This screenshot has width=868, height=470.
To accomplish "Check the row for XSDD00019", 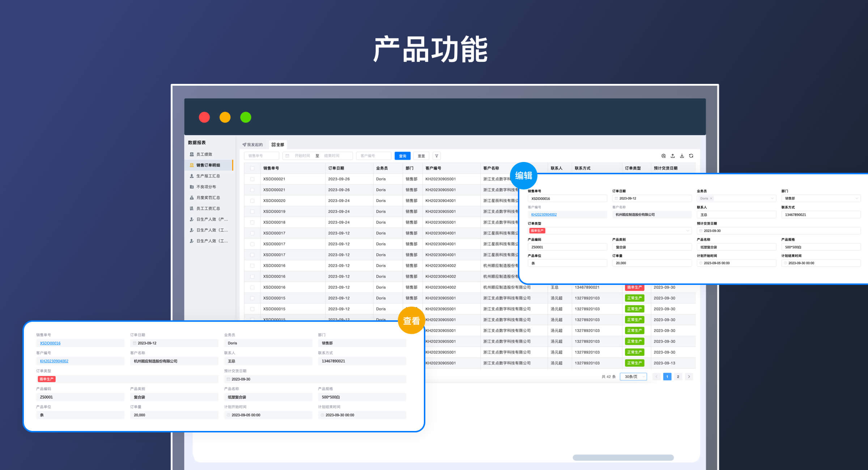I will pos(252,211).
